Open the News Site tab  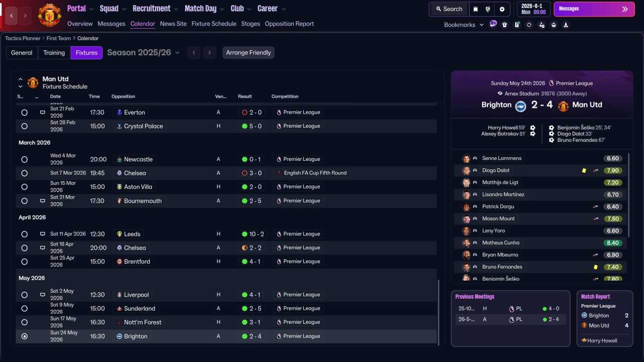click(173, 24)
